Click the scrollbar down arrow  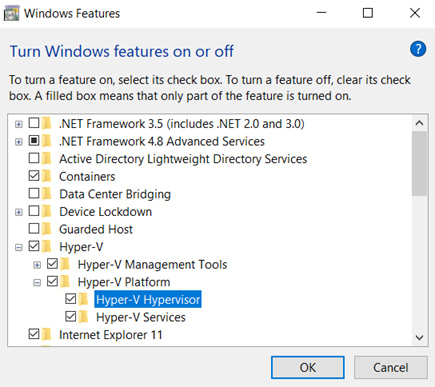coord(419,338)
